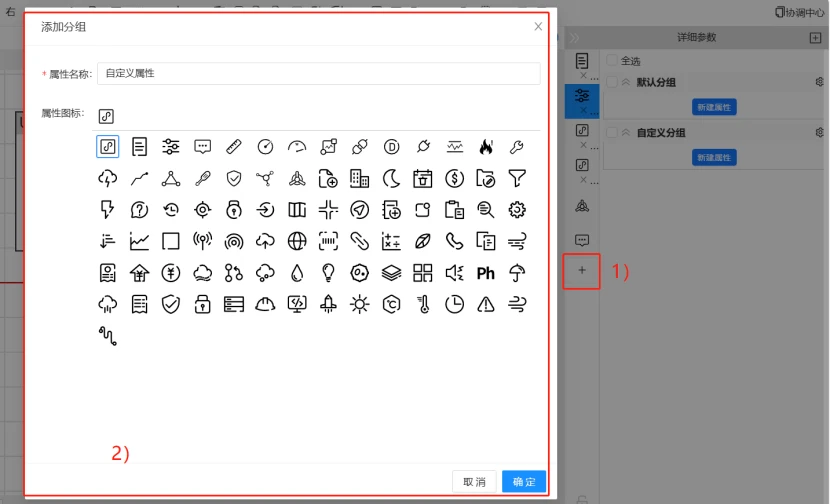
Task: Pick the sun icon
Action: tap(359, 304)
